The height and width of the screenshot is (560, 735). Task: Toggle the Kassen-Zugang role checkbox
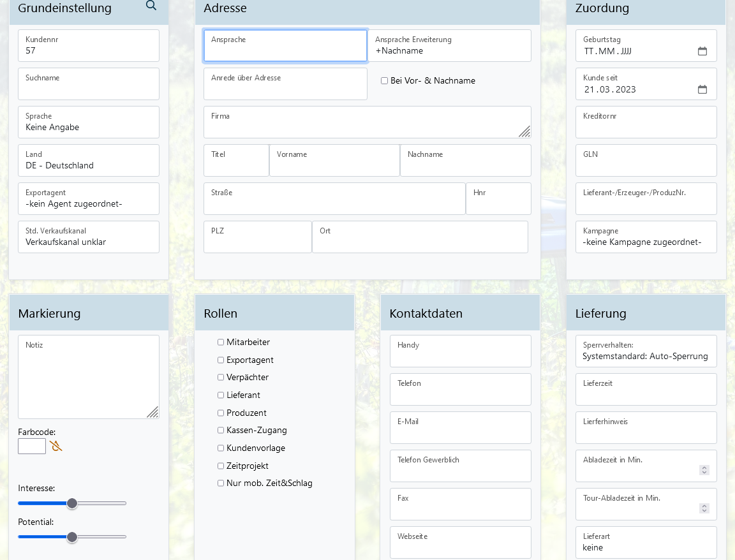(x=221, y=431)
